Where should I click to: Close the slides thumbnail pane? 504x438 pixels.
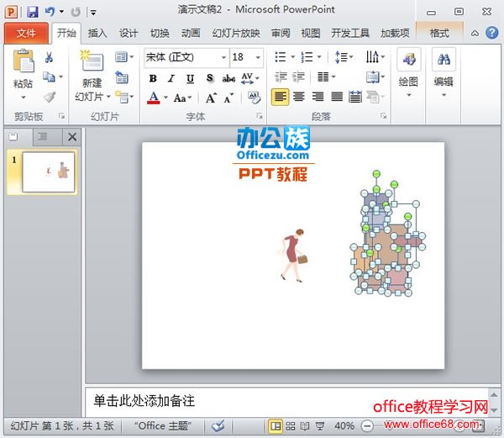coord(72,137)
